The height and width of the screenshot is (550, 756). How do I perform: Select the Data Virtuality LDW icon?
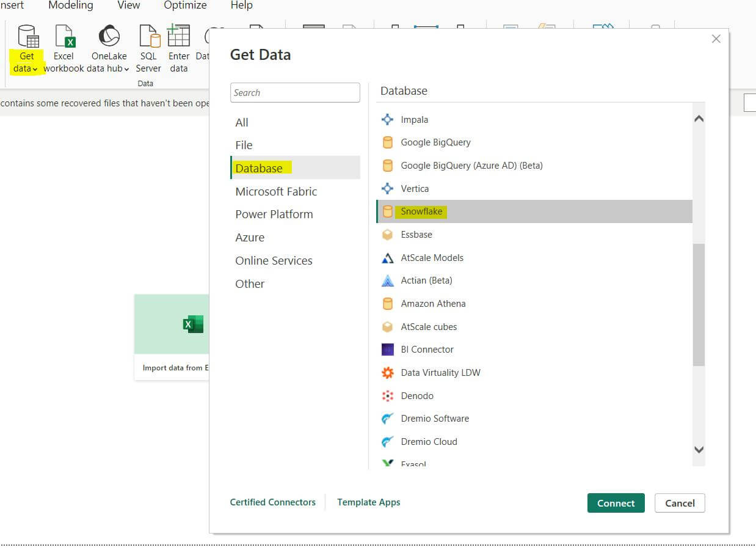pos(387,373)
